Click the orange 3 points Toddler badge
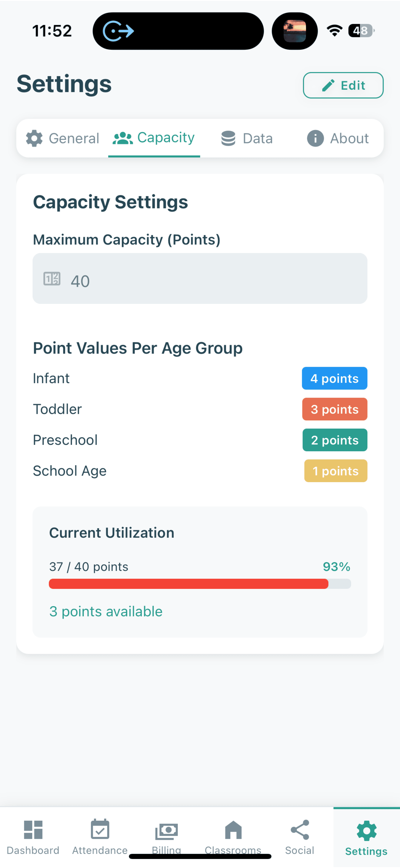The width and height of the screenshot is (400, 868). [335, 409]
